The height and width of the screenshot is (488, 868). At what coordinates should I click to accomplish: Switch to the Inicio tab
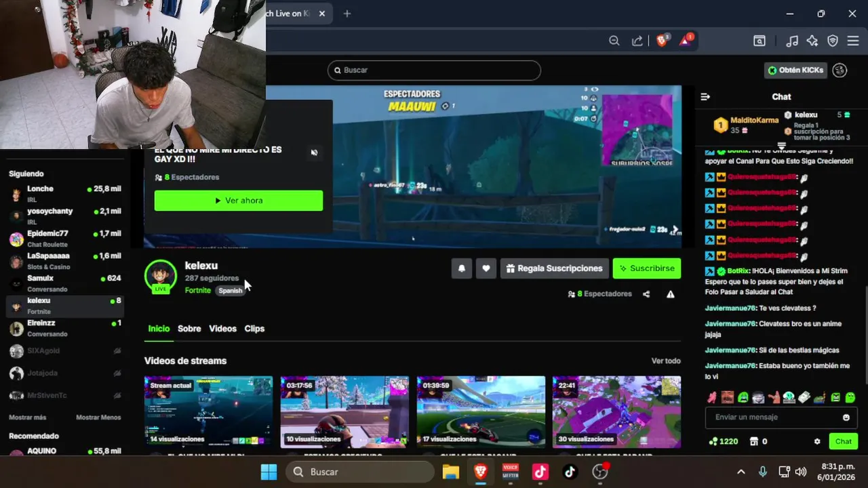(x=159, y=329)
